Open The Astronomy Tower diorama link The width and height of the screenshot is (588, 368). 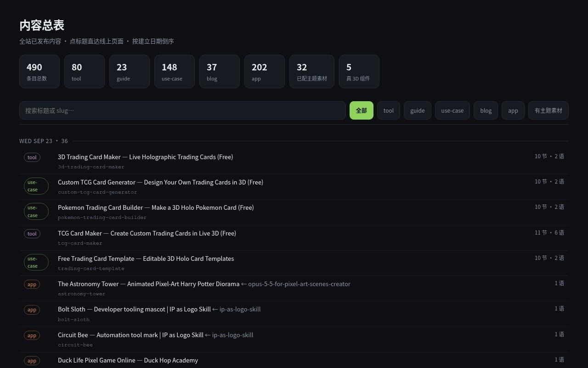[x=148, y=284]
